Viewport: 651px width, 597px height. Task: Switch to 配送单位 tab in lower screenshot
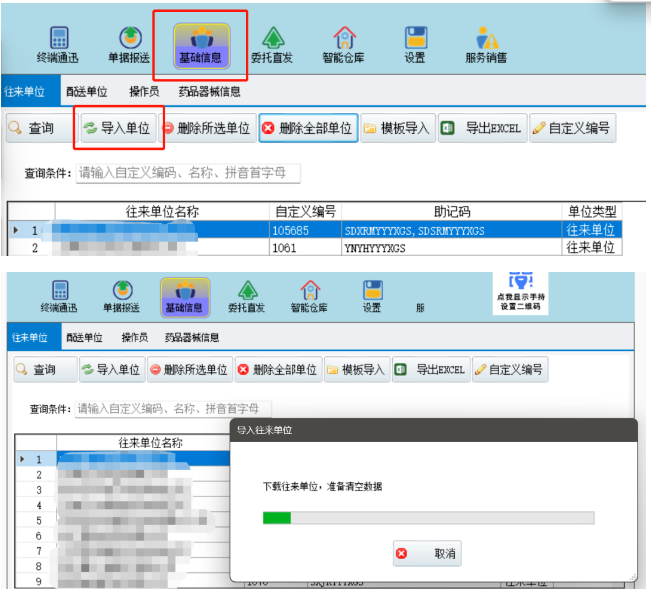84,337
